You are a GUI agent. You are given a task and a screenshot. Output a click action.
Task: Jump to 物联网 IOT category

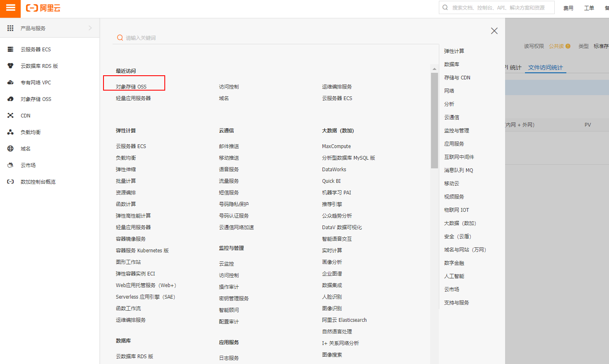(457, 210)
